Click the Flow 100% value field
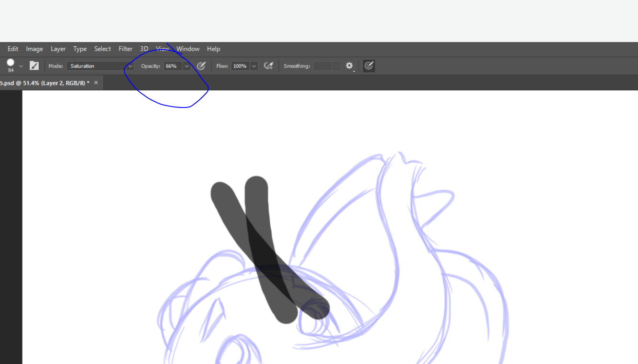Viewport: 638px width, 364px height. [240, 66]
